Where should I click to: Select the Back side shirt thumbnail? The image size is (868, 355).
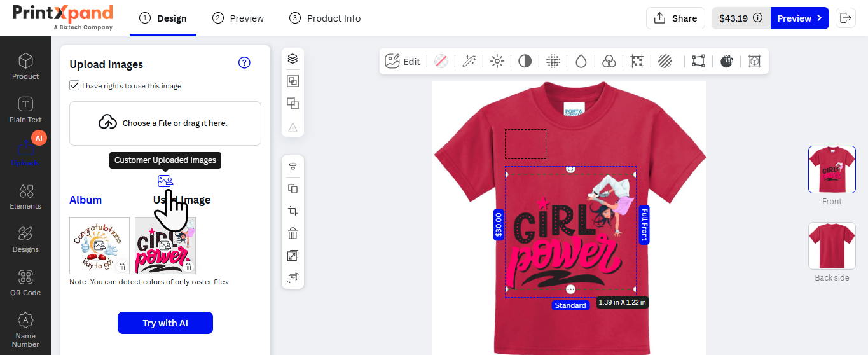click(832, 246)
